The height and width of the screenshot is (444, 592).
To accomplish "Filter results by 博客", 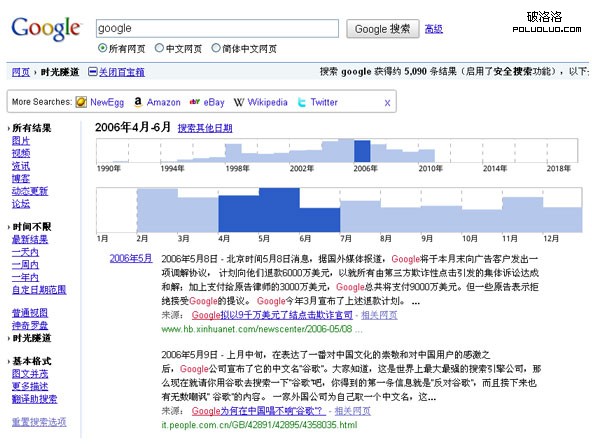I will click(21, 179).
